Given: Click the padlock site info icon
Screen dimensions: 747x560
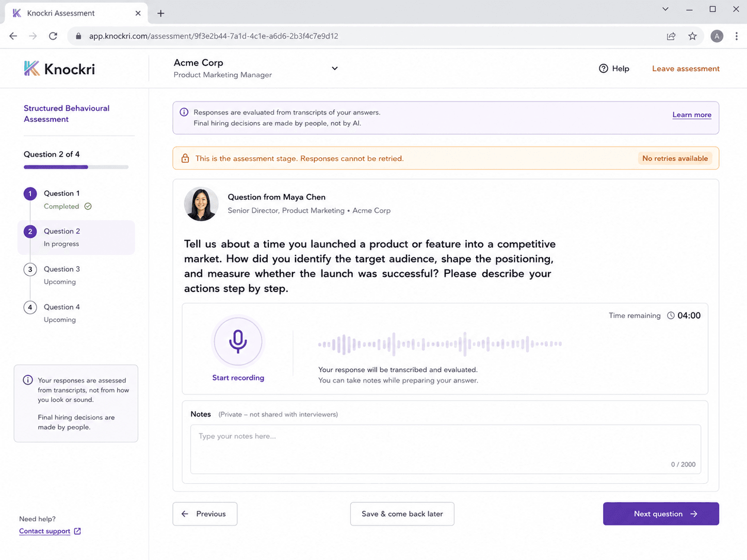Looking at the screenshot, I should (x=78, y=36).
